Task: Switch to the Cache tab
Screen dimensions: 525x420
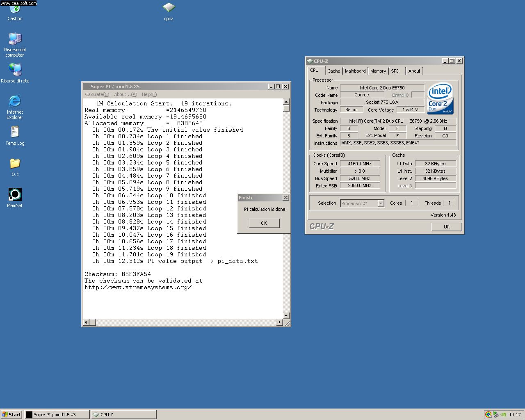Action: pos(334,71)
